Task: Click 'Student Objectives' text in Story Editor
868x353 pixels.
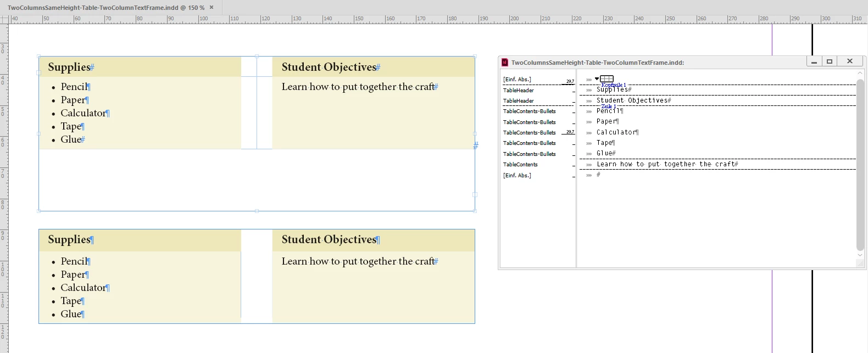Action: [632, 100]
